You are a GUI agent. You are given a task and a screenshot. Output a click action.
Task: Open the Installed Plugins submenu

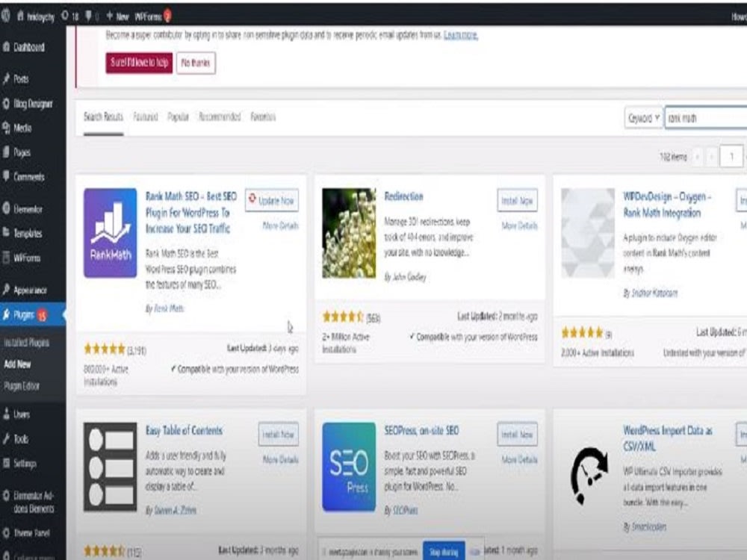point(26,343)
